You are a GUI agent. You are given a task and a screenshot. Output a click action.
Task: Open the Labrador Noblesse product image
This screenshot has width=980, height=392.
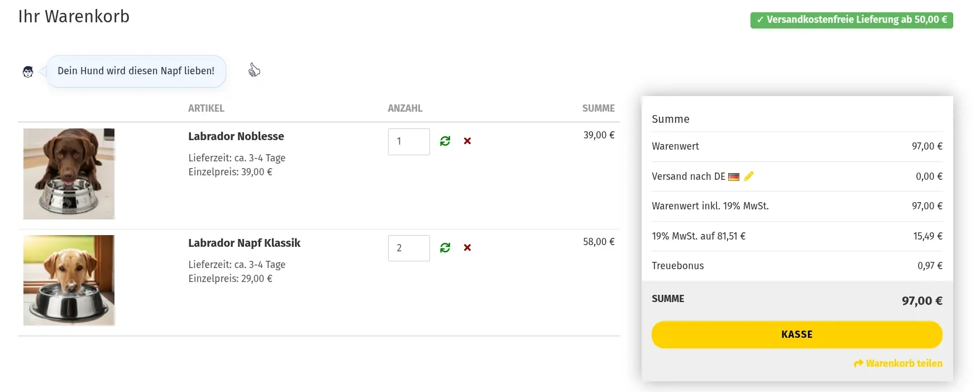69,174
